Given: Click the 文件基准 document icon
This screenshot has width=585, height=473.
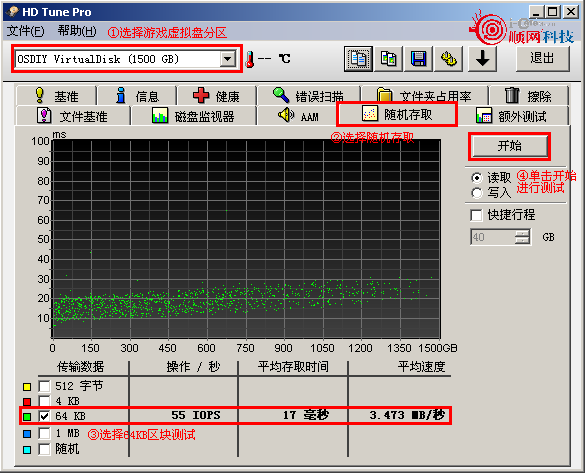Looking at the screenshot, I should tap(44, 115).
